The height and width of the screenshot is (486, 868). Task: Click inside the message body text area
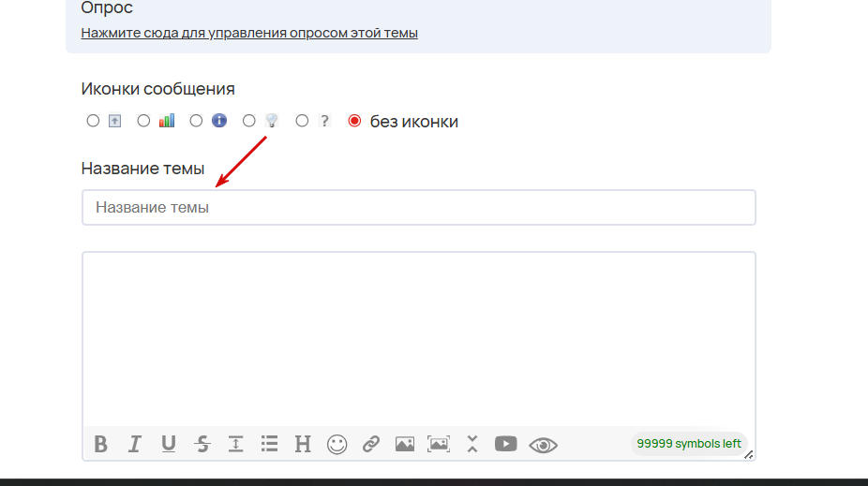pyautogui.click(x=418, y=338)
